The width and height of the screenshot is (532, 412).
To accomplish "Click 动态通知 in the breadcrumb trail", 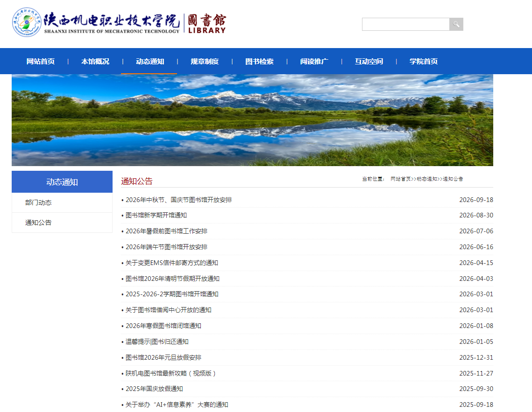I will [x=427, y=179].
